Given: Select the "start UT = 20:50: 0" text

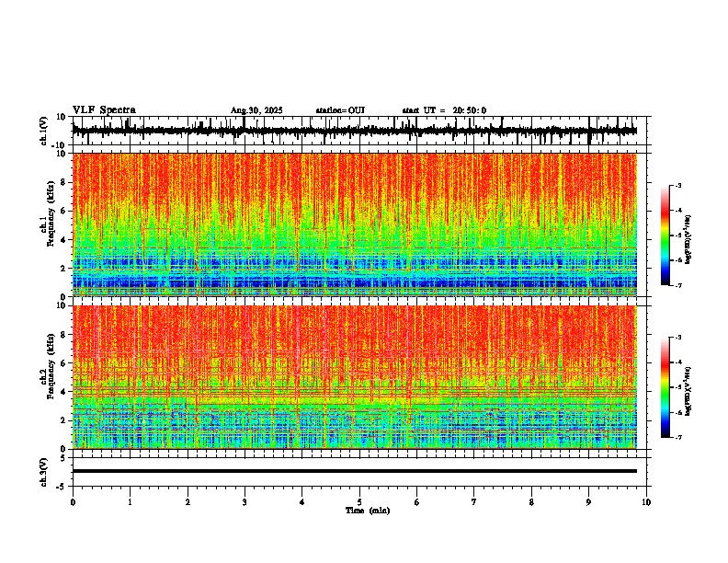Looking at the screenshot, I should tap(444, 110).
